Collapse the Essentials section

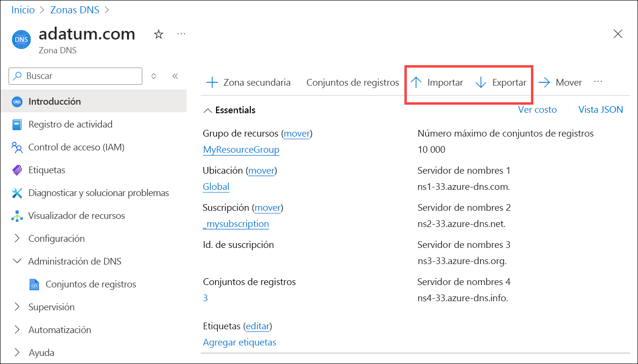tap(208, 110)
